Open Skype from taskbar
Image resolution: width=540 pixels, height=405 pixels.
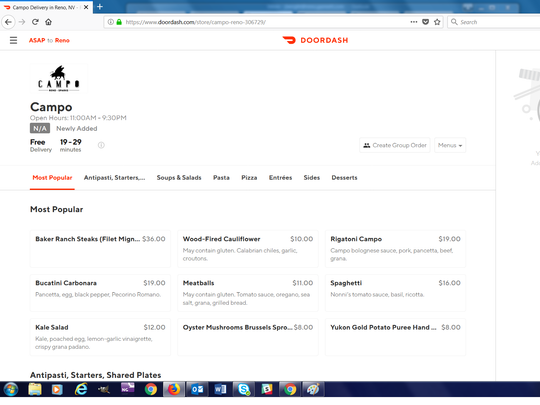(244, 390)
